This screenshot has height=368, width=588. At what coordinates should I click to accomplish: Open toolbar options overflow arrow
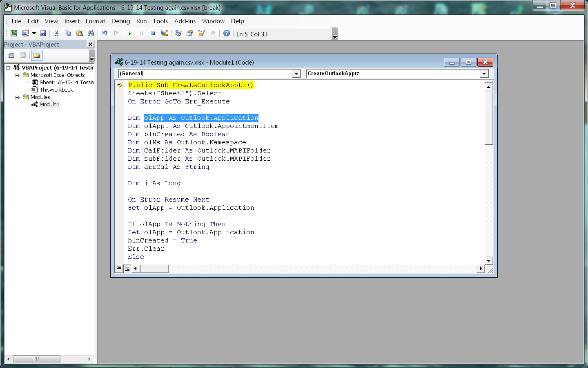point(335,34)
